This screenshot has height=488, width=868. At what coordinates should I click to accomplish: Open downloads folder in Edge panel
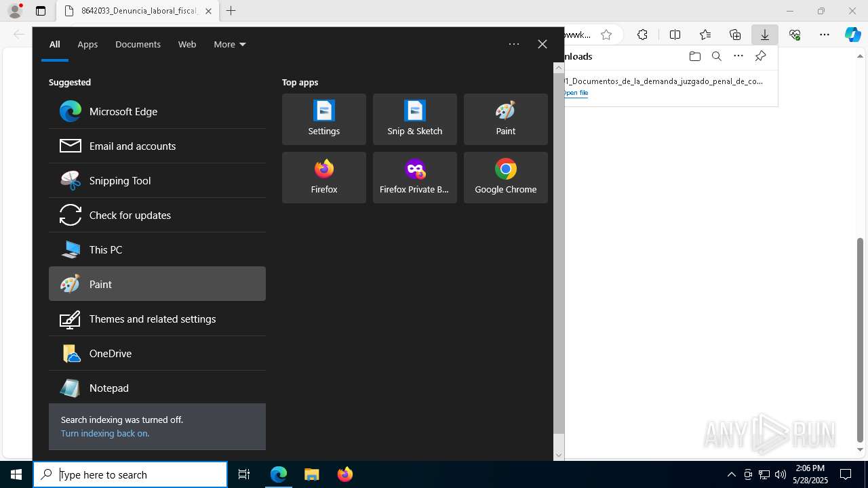tap(694, 56)
